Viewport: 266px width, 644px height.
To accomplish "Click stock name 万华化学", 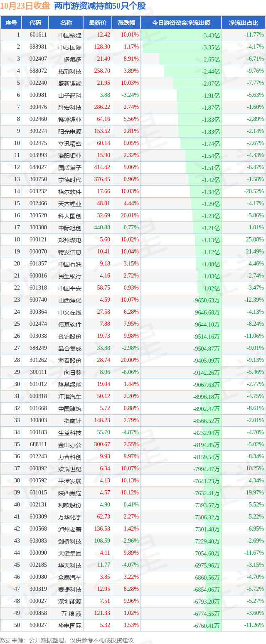I will tap(70, 517).
